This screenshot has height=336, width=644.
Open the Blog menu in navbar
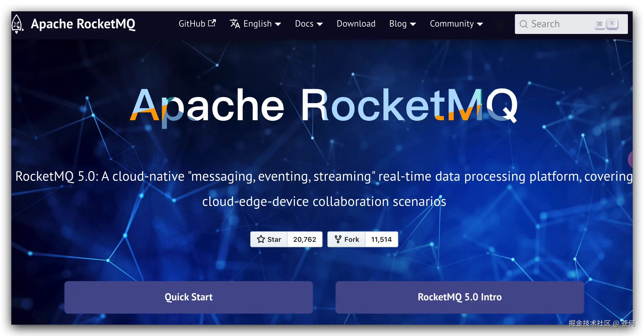tap(402, 24)
